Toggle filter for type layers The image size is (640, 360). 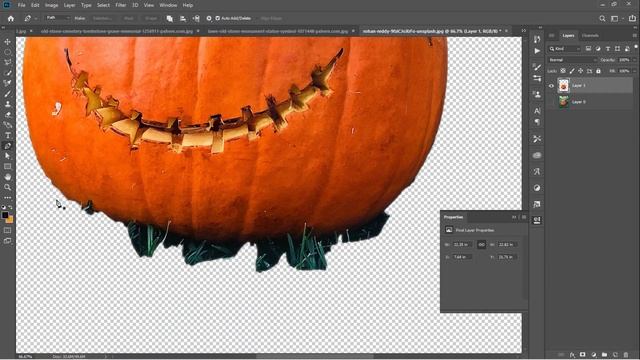(608, 49)
